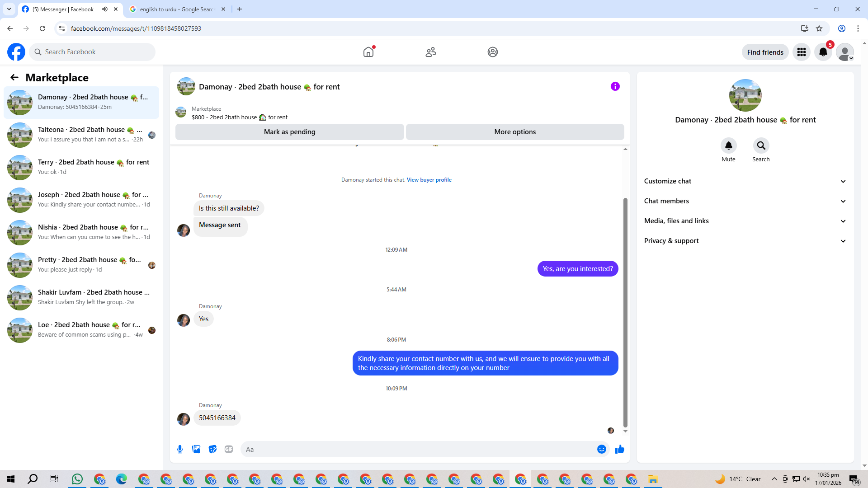Open the GIF picker
868x488 pixels.
[229, 449]
